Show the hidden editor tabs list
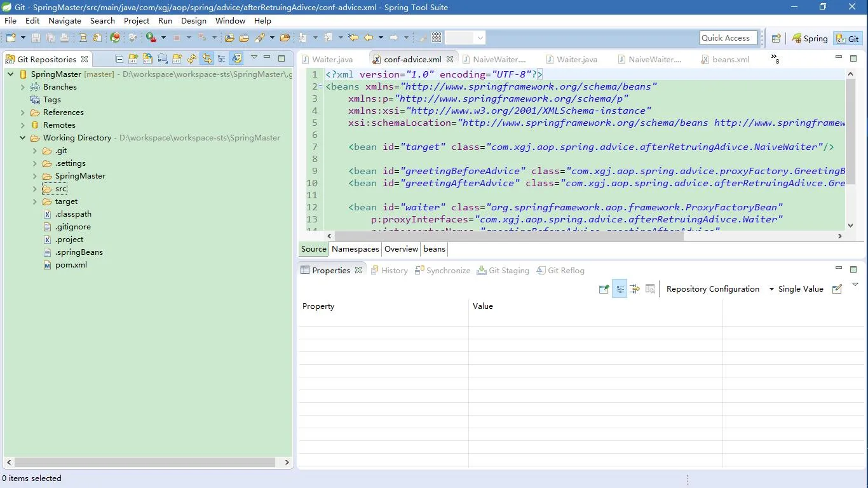 point(775,58)
